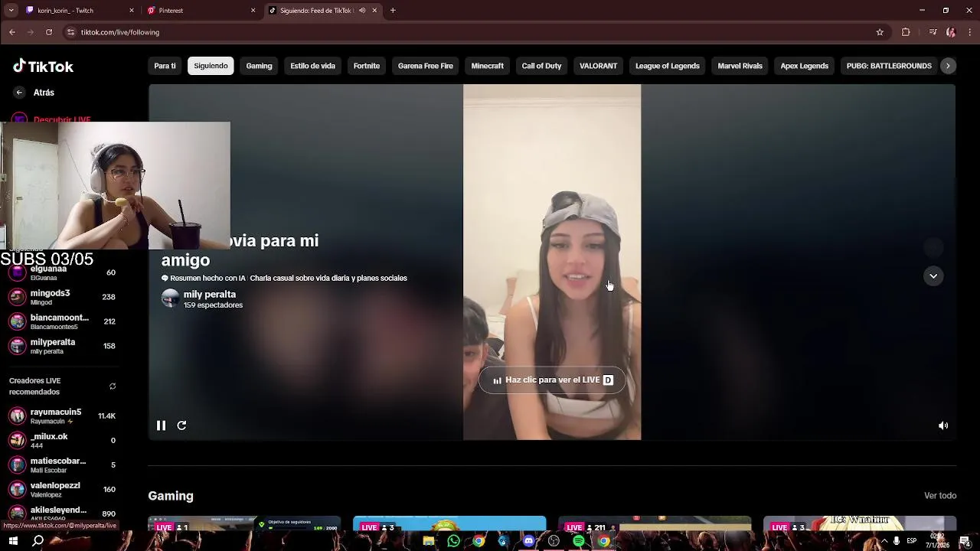Image resolution: width=980 pixels, height=551 pixels.
Task: Mute the TikTok tab audio icon
Action: [362, 11]
